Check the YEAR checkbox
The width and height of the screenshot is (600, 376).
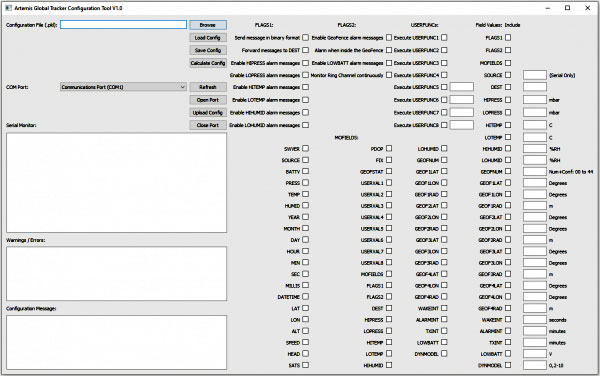tap(305, 217)
